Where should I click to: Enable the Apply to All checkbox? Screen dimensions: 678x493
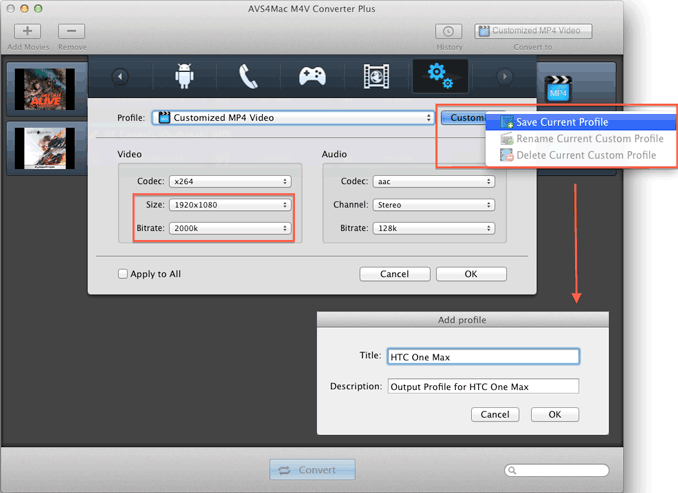tap(123, 274)
